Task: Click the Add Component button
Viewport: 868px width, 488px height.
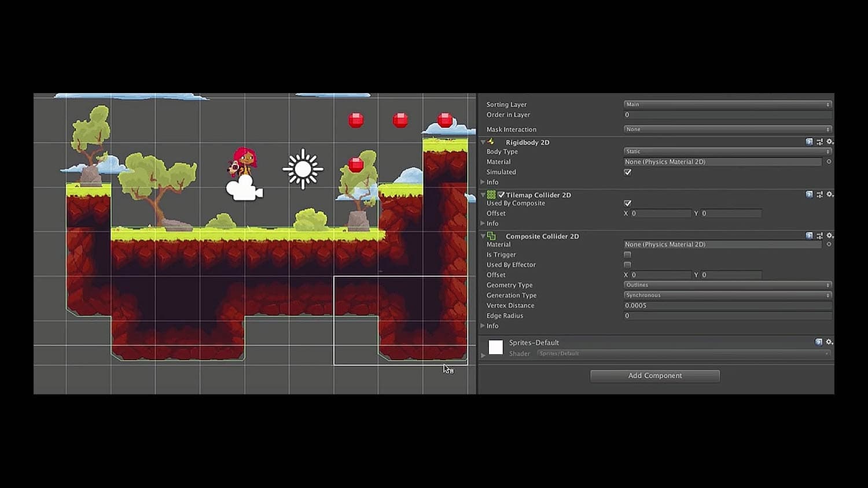Action: click(x=654, y=375)
